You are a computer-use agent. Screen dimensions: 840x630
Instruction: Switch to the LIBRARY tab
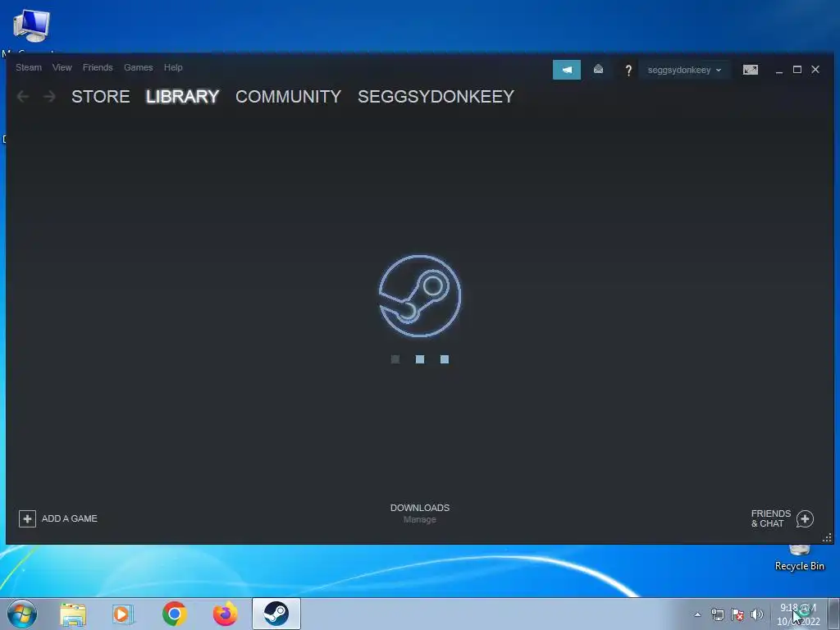click(x=183, y=97)
